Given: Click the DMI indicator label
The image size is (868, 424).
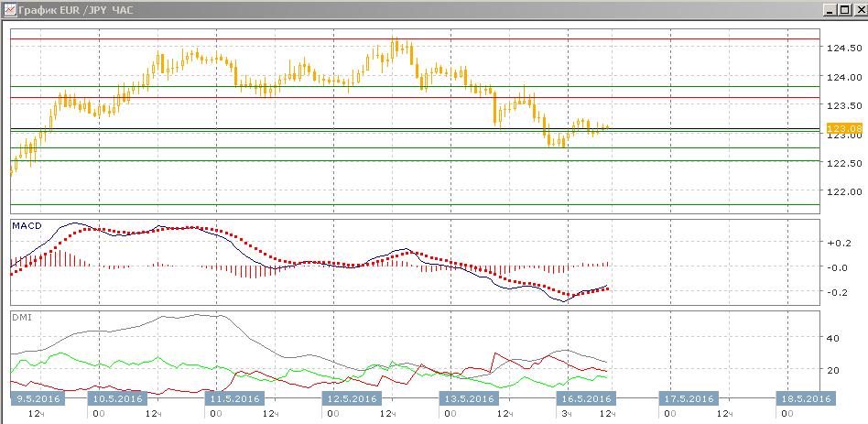Looking at the screenshot, I should pyautogui.click(x=20, y=317).
